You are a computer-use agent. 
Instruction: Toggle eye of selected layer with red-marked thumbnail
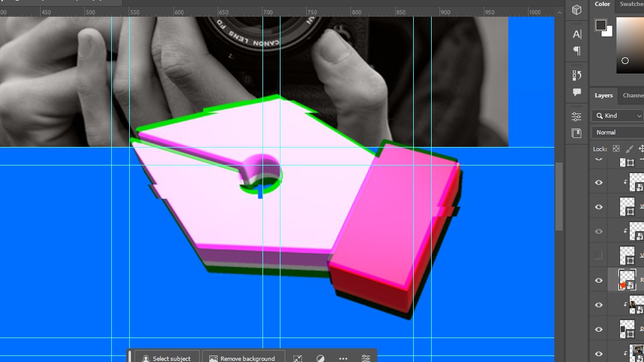click(x=599, y=280)
